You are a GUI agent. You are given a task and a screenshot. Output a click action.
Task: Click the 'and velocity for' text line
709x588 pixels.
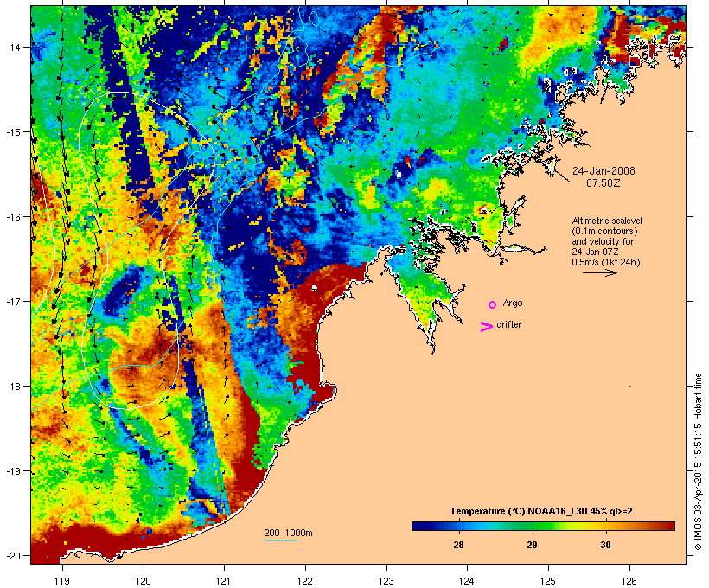603,241
